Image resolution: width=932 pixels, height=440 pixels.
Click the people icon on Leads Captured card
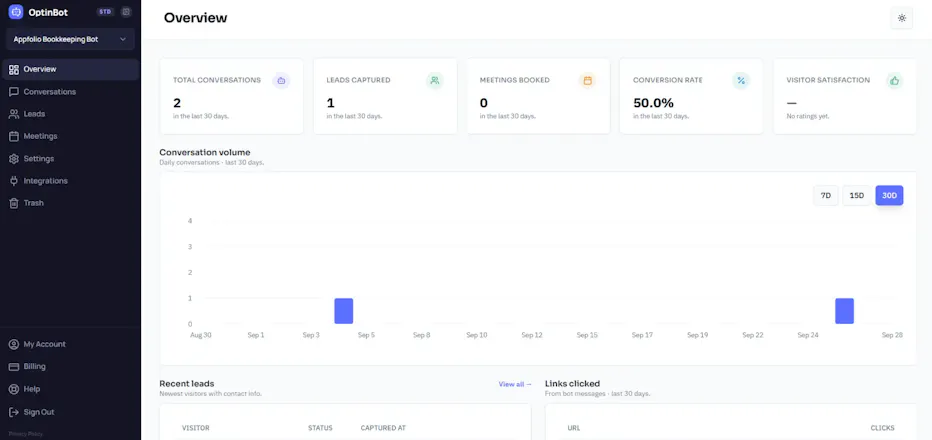434,80
